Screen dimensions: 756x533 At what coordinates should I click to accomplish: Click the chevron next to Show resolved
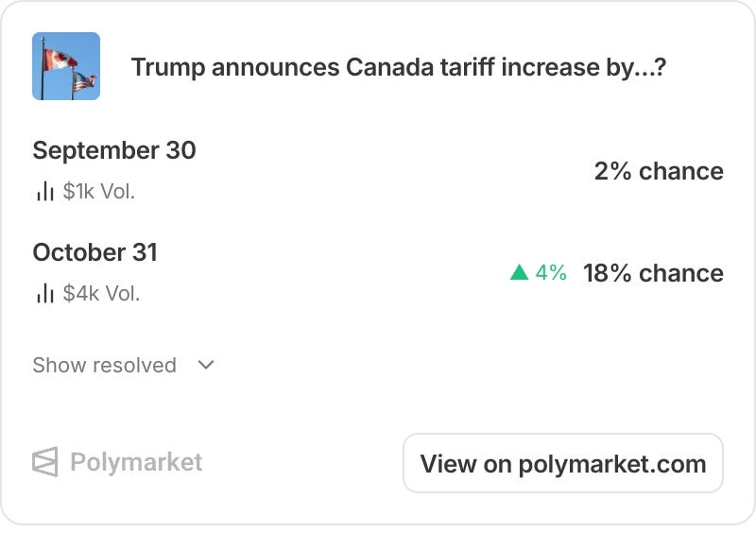[x=206, y=365]
